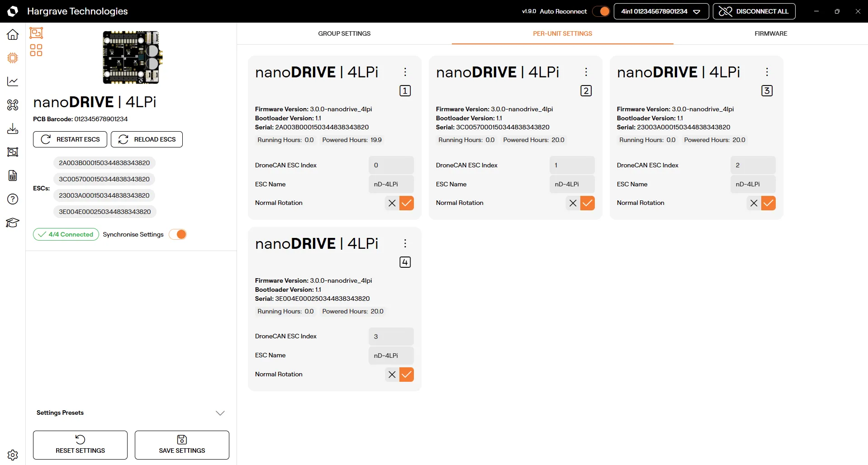Image resolution: width=868 pixels, height=465 pixels.
Task: Disable Normal Rotation X on unit 4
Action: pos(392,375)
